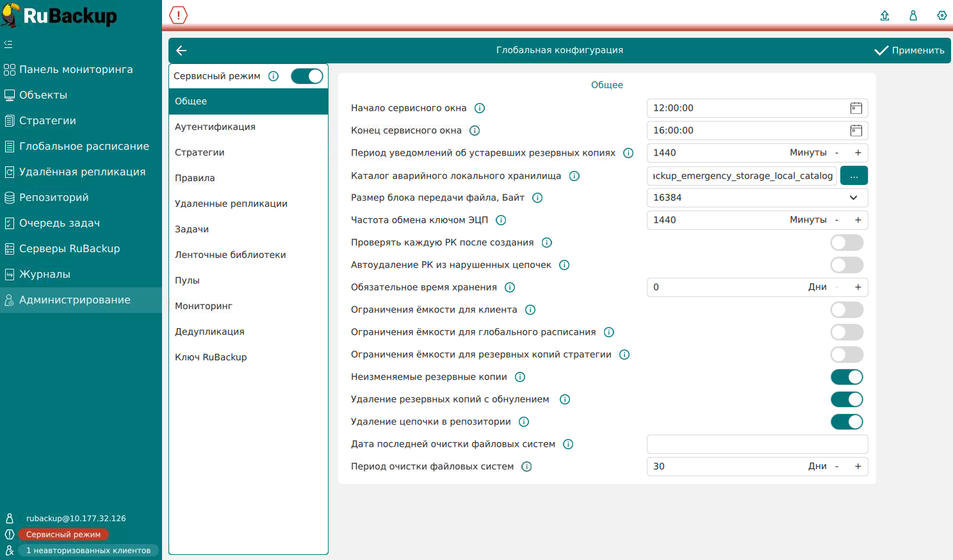The height and width of the screenshot is (560, 953).
Task: Open the settings gear icon in header
Action: point(941,15)
